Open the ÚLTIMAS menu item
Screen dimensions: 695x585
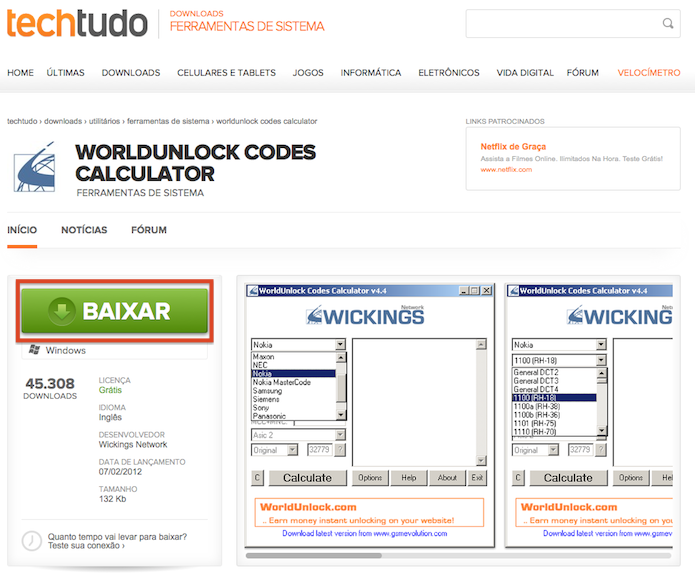point(66,73)
